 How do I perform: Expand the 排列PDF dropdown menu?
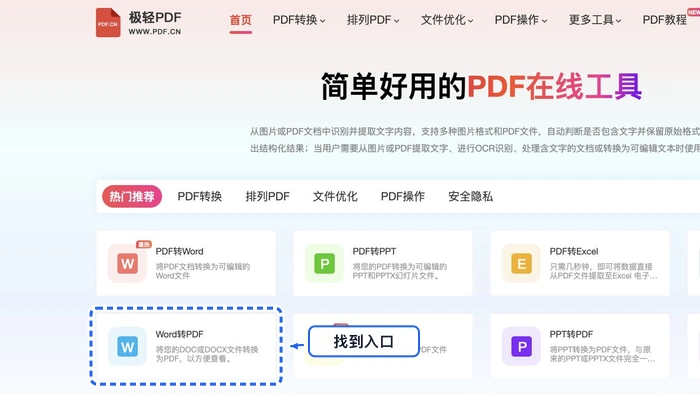click(373, 20)
